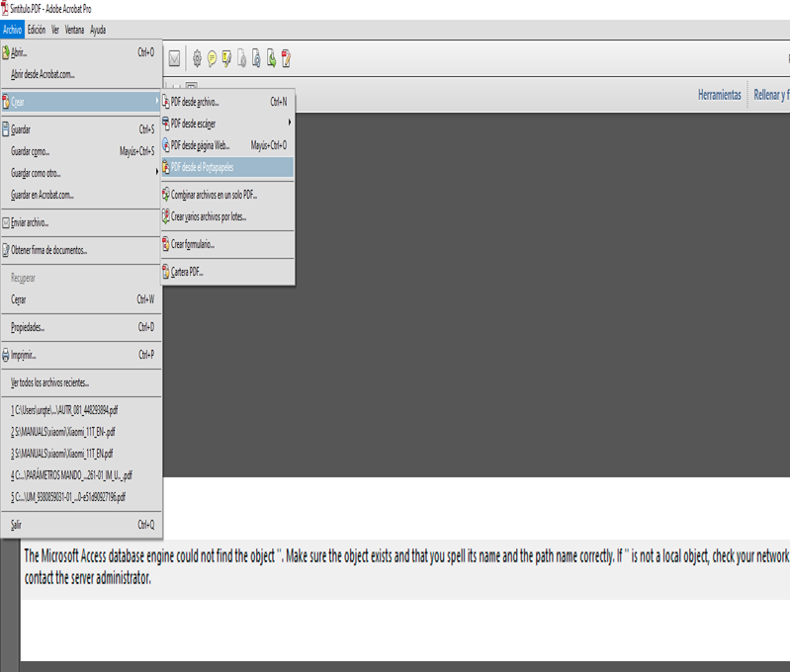Click the PDF desde archivo icon
Viewport: 790px width, 672px height.
pyautogui.click(x=165, y=102)
